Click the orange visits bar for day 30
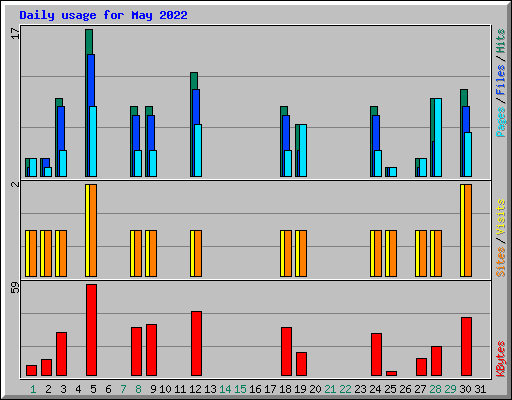 click(468, 230)
